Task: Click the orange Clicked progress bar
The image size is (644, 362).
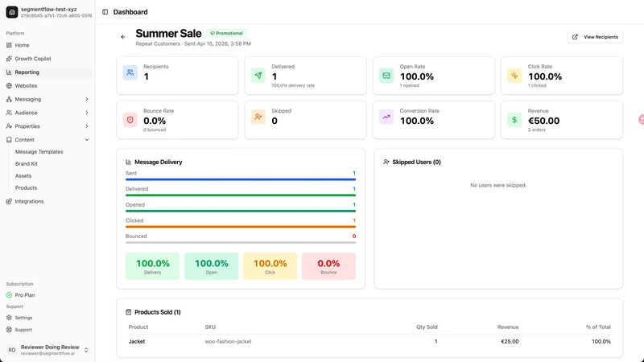Action: [241, 227]
